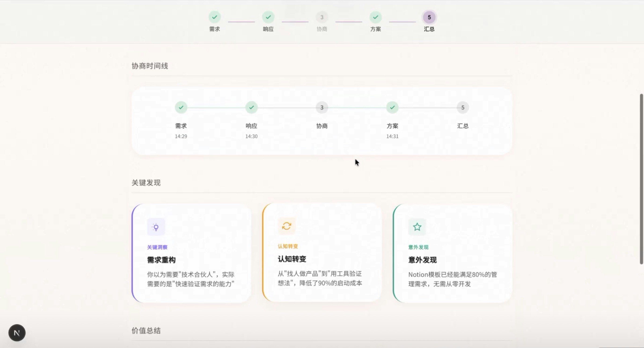644x348 pixels.
Task: Click the orange 认知转变 tag label
Action: [288, 246]
